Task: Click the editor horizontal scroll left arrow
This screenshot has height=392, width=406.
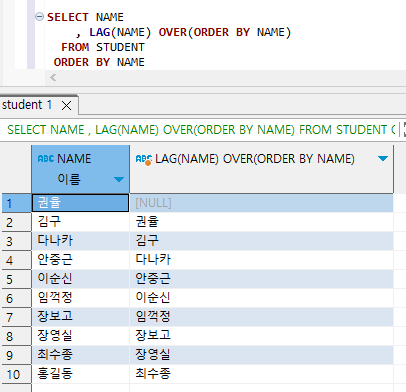Action: (x=53, y=78)
